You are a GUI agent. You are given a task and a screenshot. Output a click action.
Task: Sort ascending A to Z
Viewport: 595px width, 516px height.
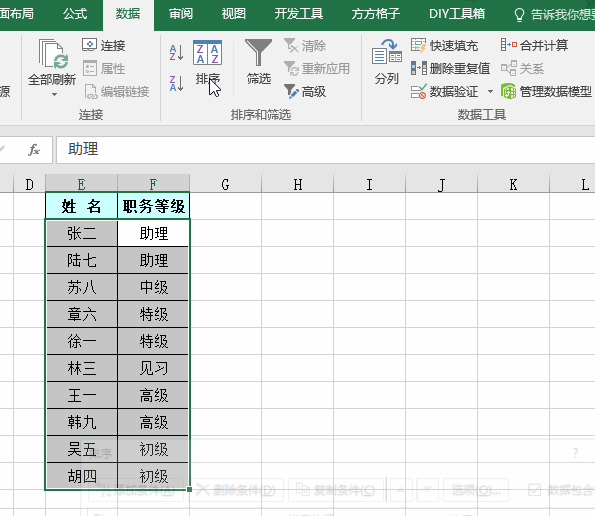click(x=176, y=52)
